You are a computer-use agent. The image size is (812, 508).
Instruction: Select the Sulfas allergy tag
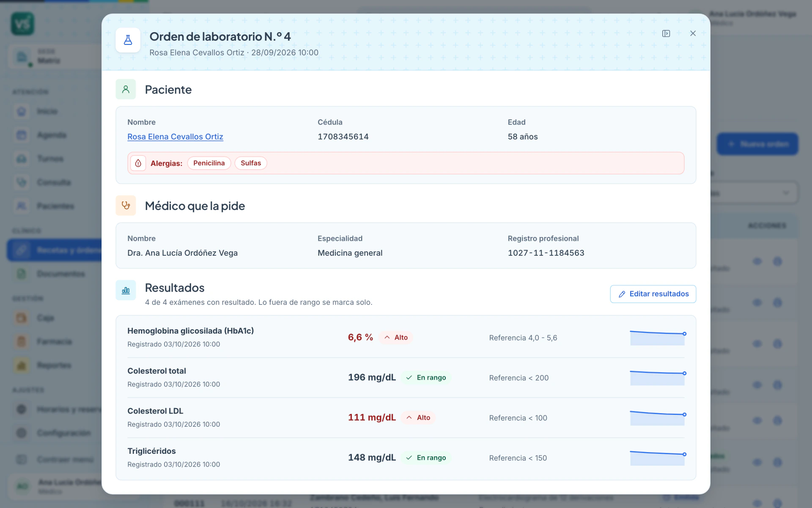click(x=251, y=163)
